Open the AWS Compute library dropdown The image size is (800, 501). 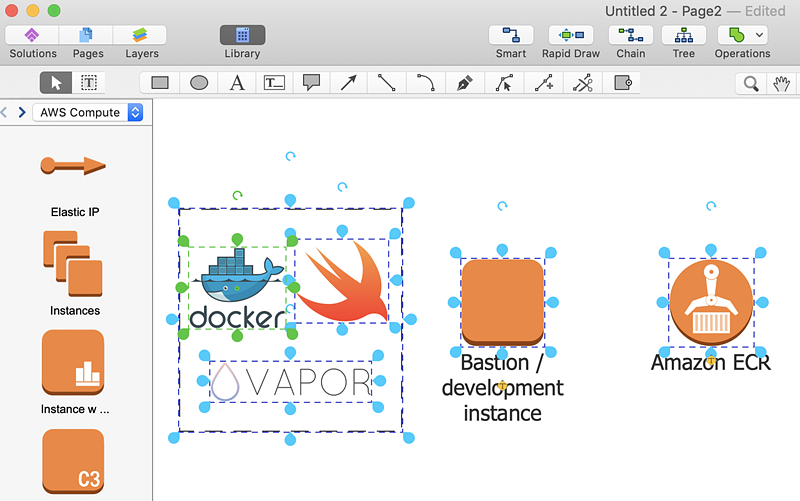[x=88, y=113]
